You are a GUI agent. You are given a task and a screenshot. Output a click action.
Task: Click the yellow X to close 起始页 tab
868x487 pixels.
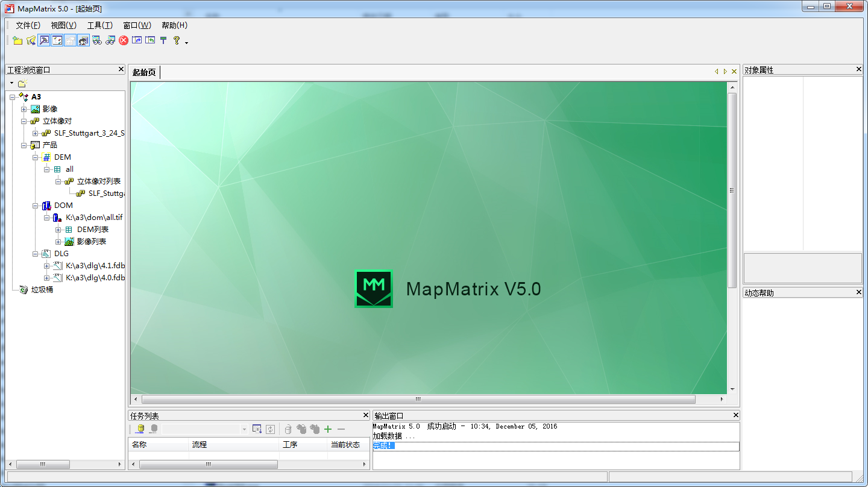pos(734,71)
